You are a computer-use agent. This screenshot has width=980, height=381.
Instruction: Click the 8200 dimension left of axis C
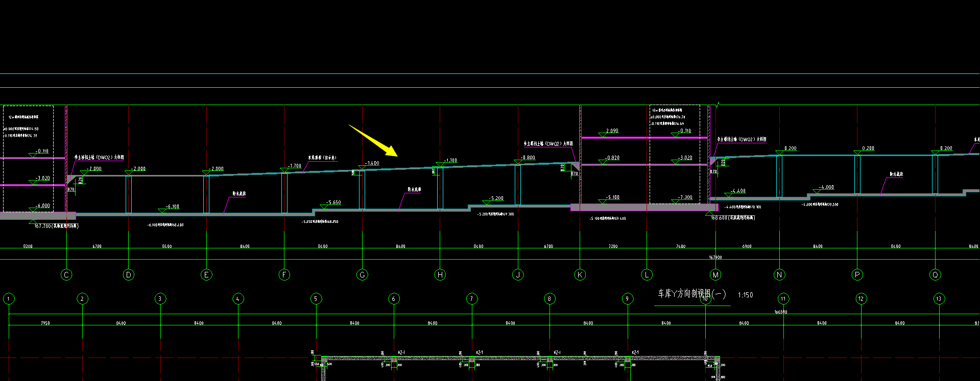28,246
